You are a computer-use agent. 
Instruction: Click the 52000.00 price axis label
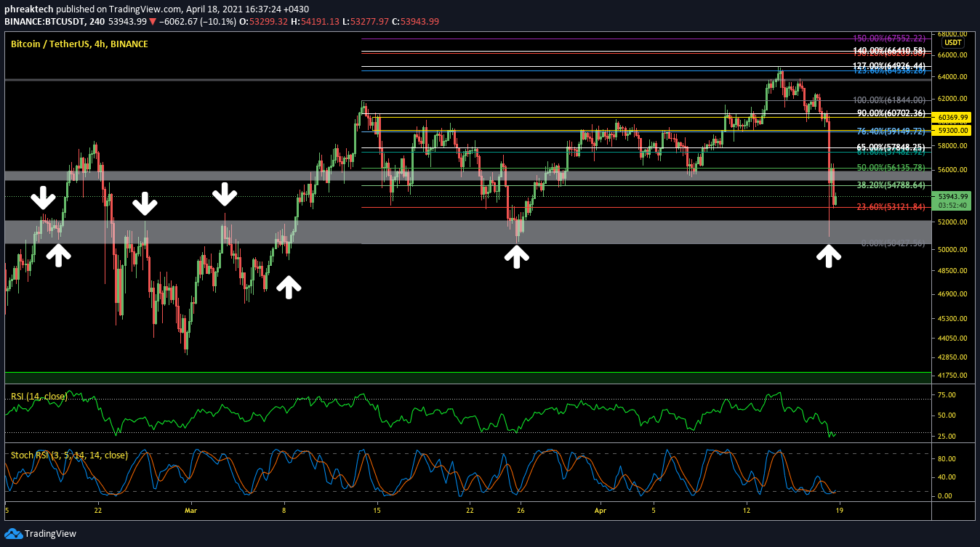952,222
